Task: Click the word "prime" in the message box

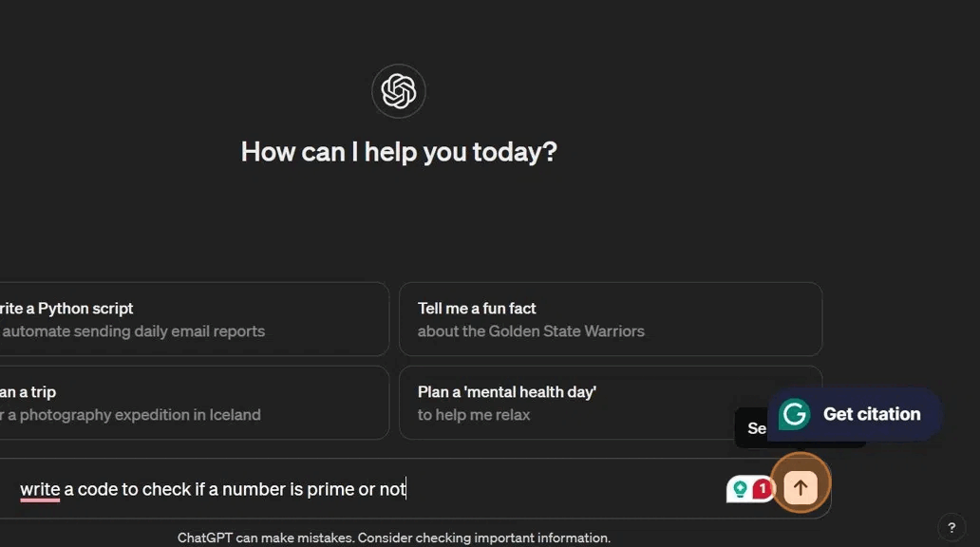Action: [x=330, y=490]
